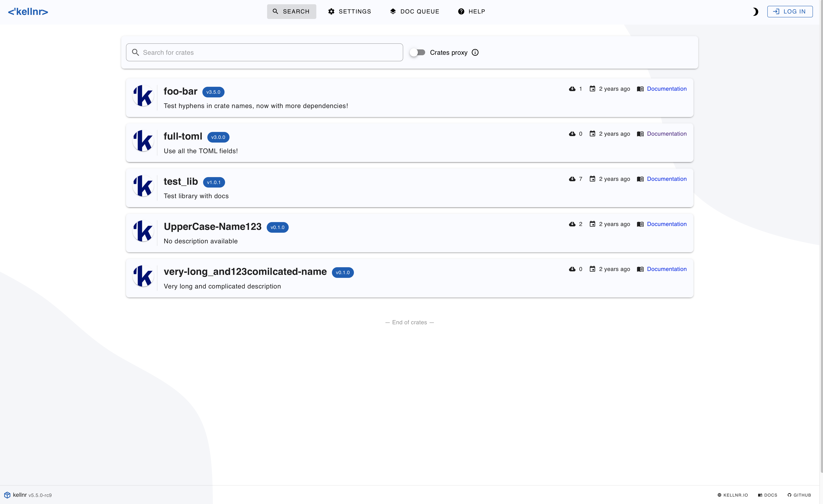Click the Log In button
Screen dimensions: 823x504
(790, 11)
